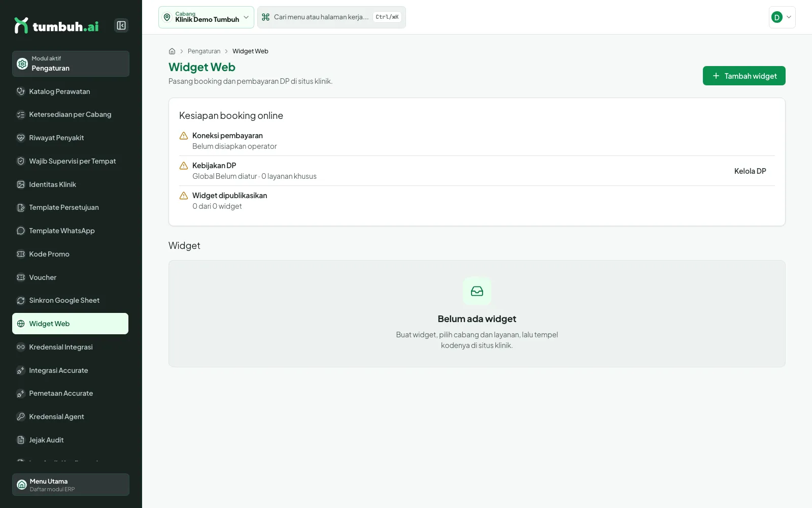Open the Katalog Perawatan menu

point(70,91)
